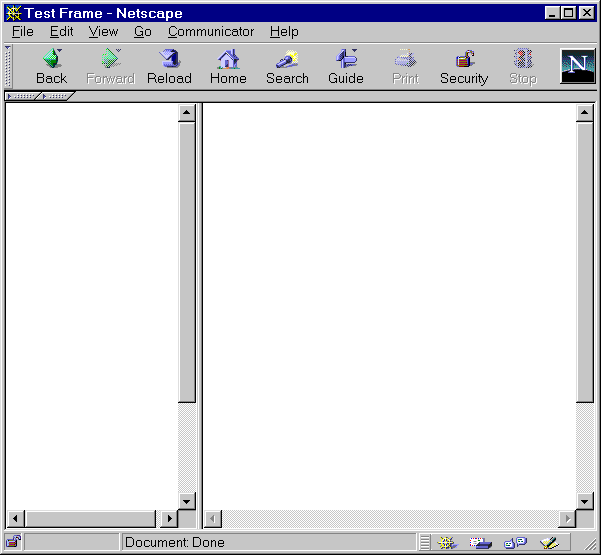Maximize the Netscape window
Screen dimensions: 601x555
568,13
